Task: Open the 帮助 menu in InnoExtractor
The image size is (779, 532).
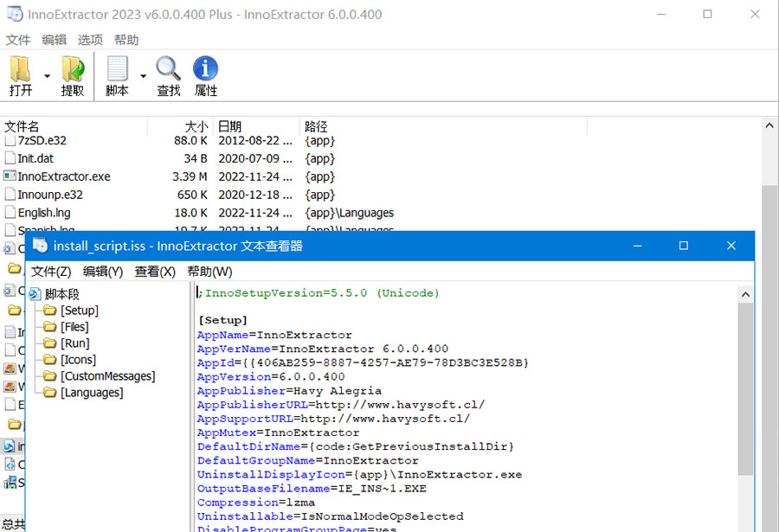Action: point(126,39)
